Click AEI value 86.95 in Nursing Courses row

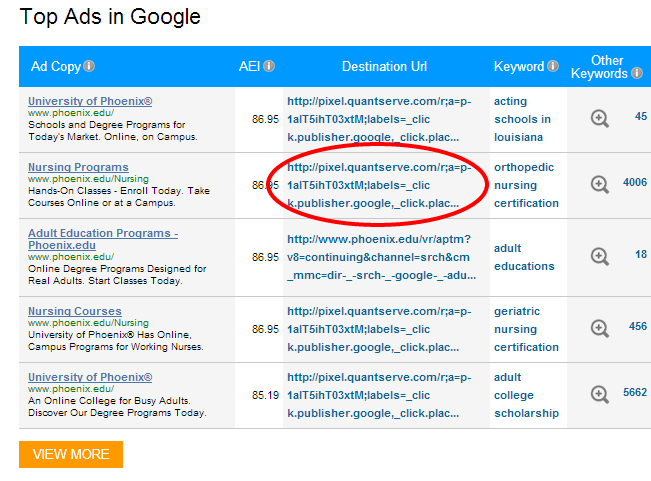(x=265, y=329)
